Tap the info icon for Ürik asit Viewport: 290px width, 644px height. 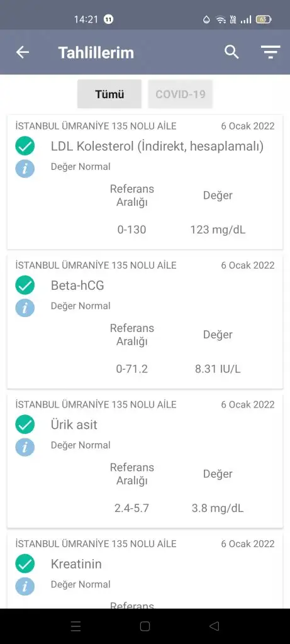click(x=25, y=447)
